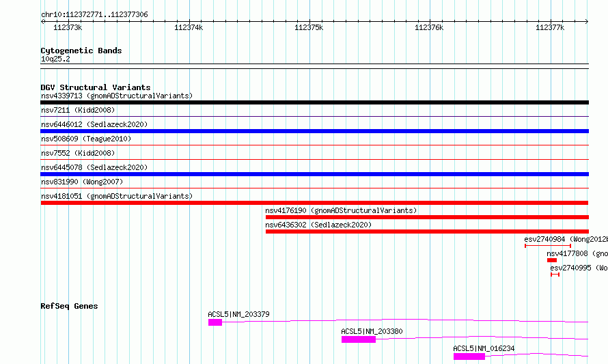
Task: Click the nsv4339713 black variant bar
Action: pos(314,102)
